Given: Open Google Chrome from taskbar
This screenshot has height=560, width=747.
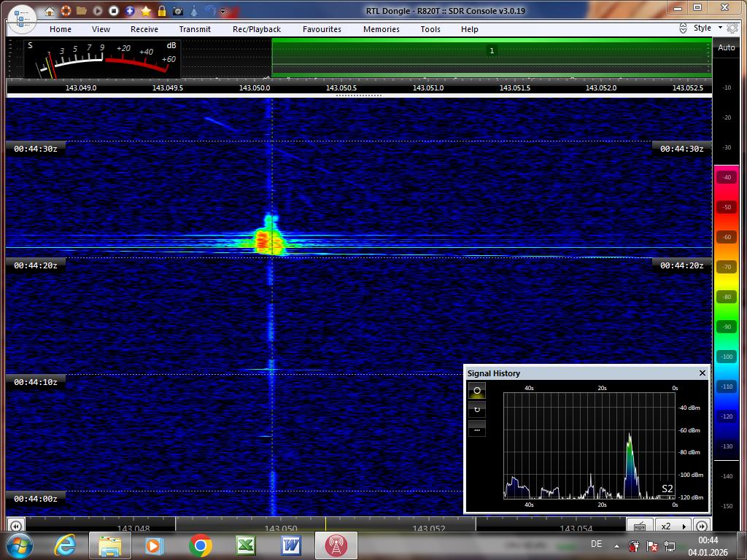Looking at the screenshot, I should (x=200, y=545).
